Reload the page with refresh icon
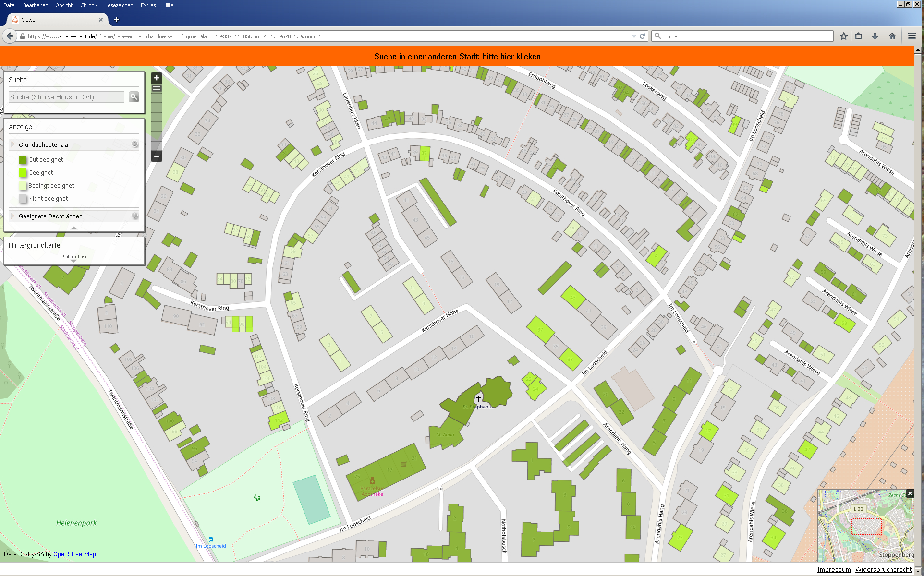 click(x=642, y=36)
